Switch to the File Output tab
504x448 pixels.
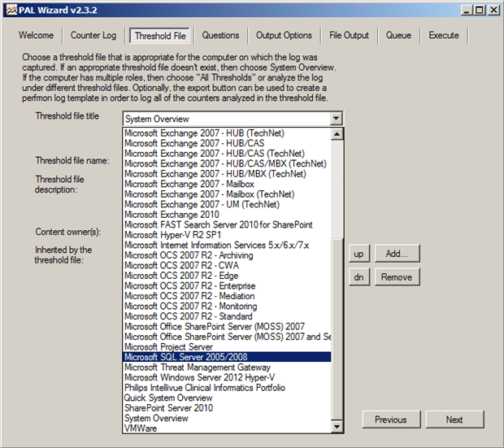pos(349,35)
